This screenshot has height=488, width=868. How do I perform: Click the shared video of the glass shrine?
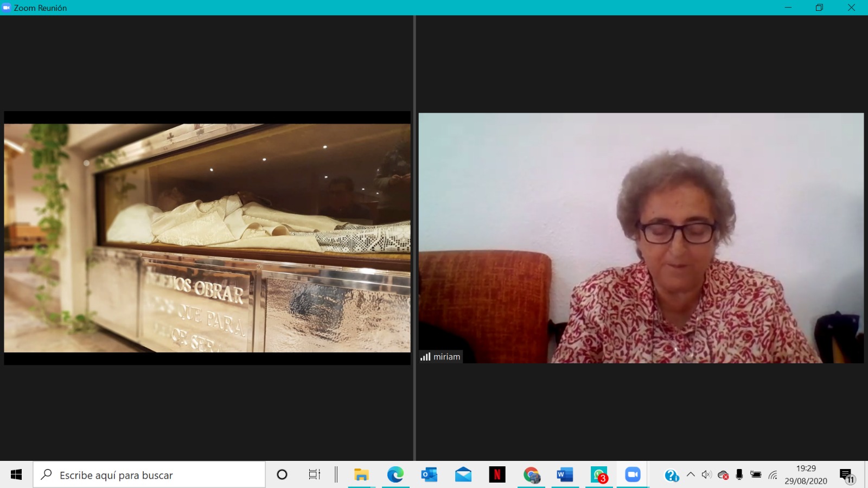(207, 238)
